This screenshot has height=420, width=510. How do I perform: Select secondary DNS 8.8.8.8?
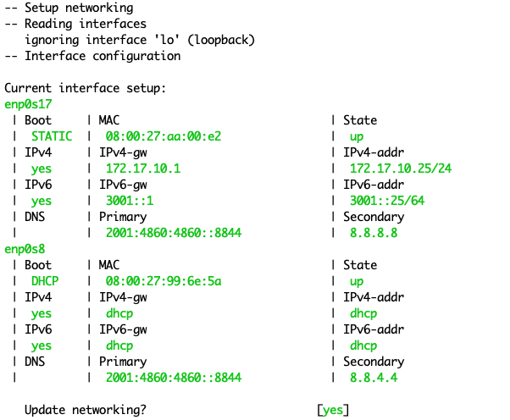[x=374, y=233]
